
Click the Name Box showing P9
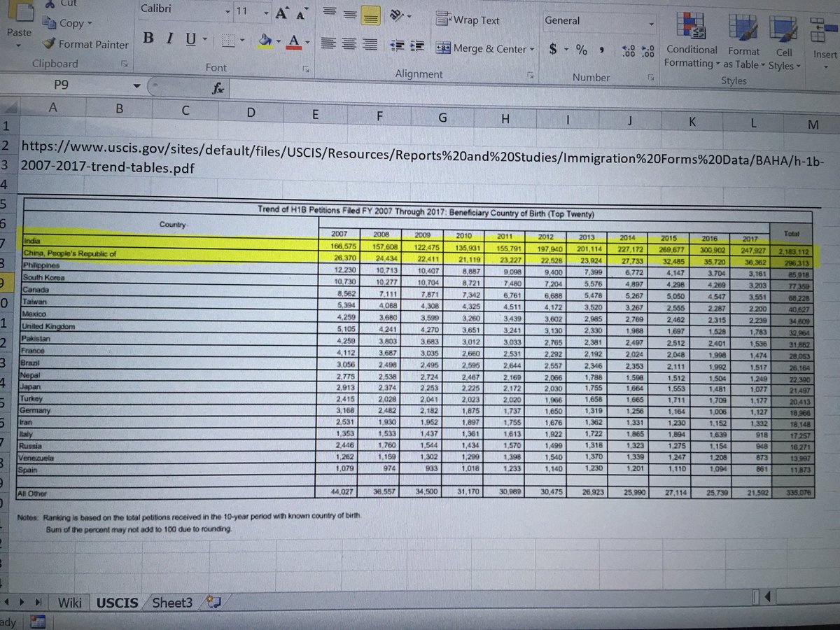point(71,86)
